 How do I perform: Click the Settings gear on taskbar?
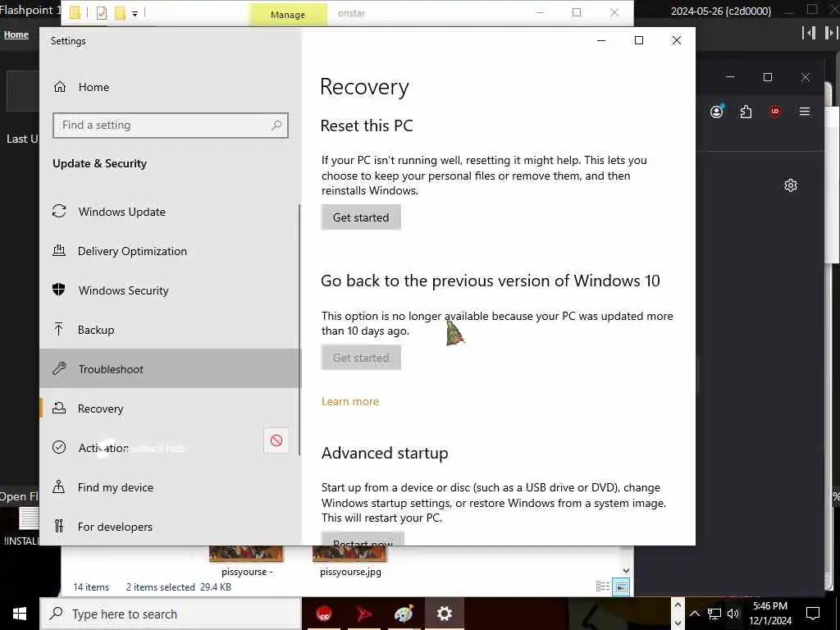point(444,614)
